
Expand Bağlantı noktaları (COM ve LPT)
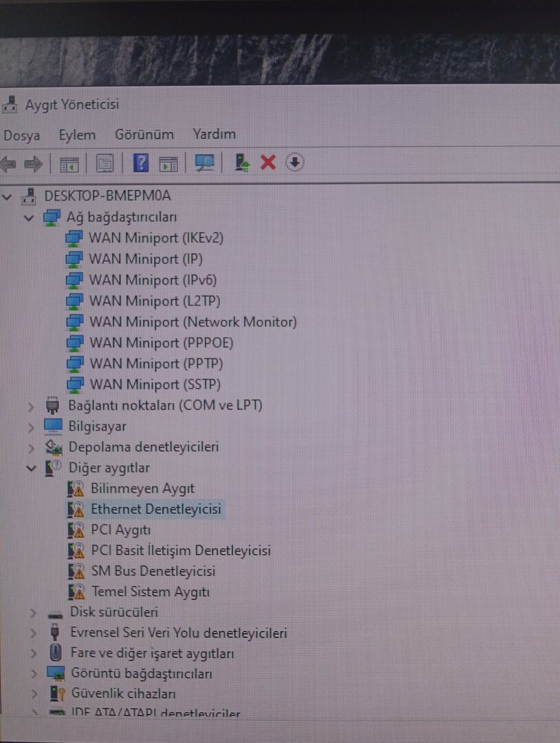click(x=31, y=407)
